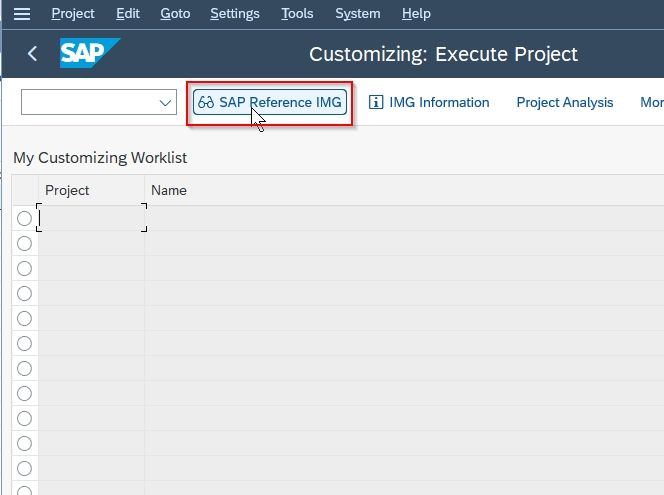The height and width of the screenshot is (495, 664).
Task: Select the fourth worklist row radio button
Action: tap(25, 293)
